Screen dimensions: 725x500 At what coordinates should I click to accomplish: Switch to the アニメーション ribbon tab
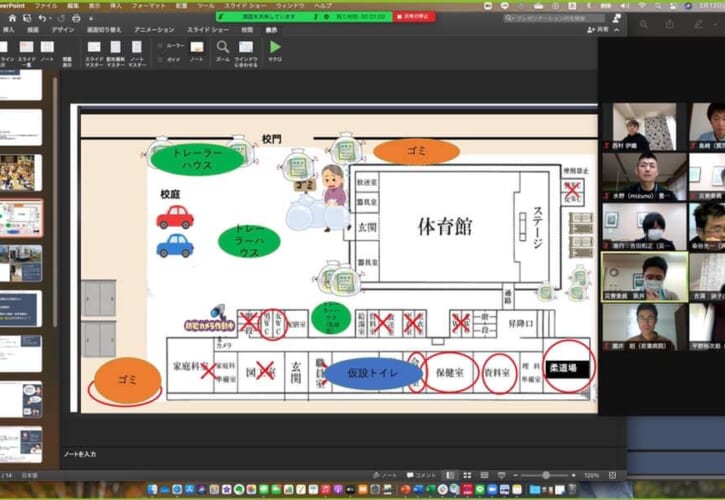pyautogui.click(x=154, y=30)
